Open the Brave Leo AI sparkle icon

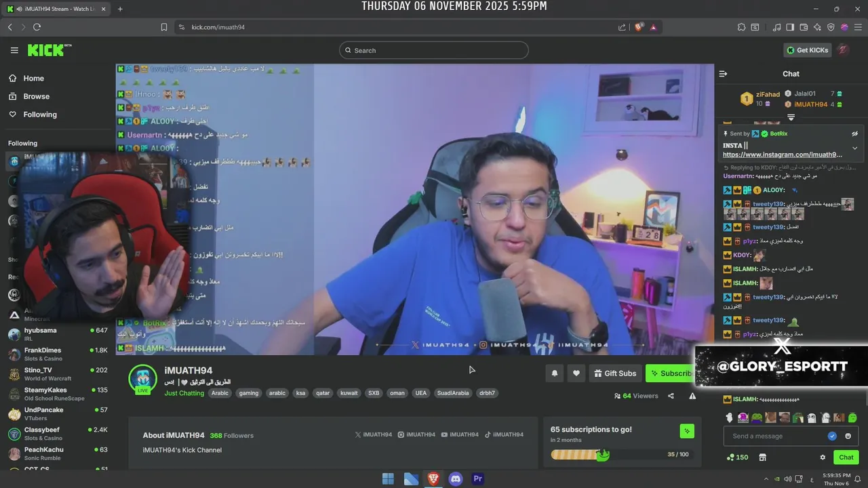[x=817, y=27]
